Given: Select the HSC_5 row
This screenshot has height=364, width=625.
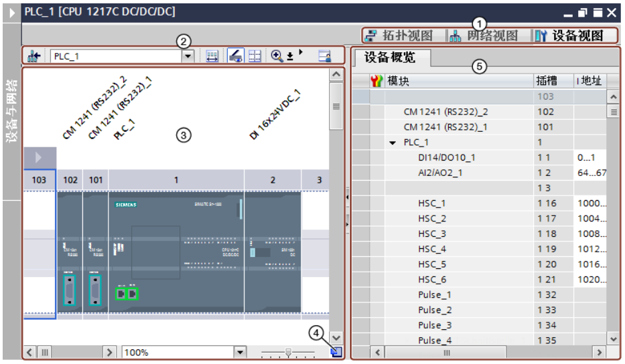Looking at the screenshot, I should click(480, 264).
